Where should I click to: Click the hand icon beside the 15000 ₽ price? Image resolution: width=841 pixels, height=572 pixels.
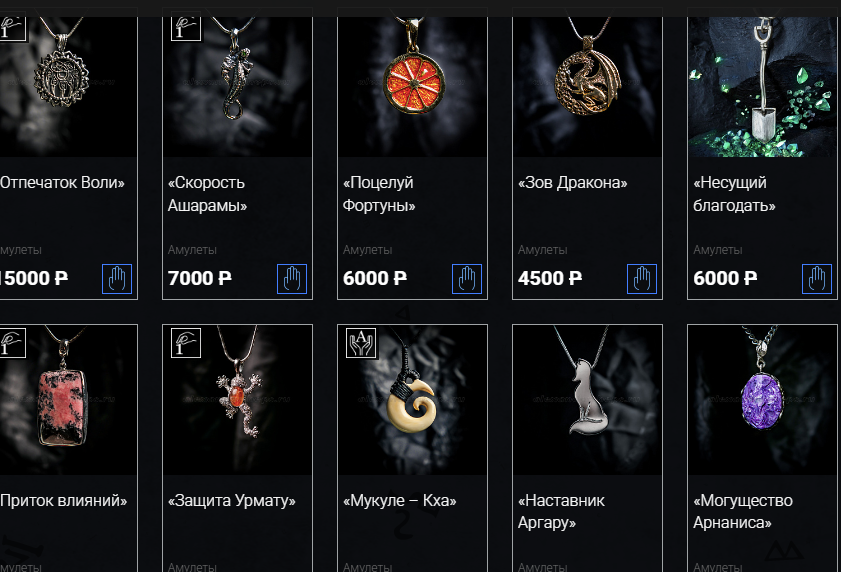pyautogui.click(x=117, y=279)
